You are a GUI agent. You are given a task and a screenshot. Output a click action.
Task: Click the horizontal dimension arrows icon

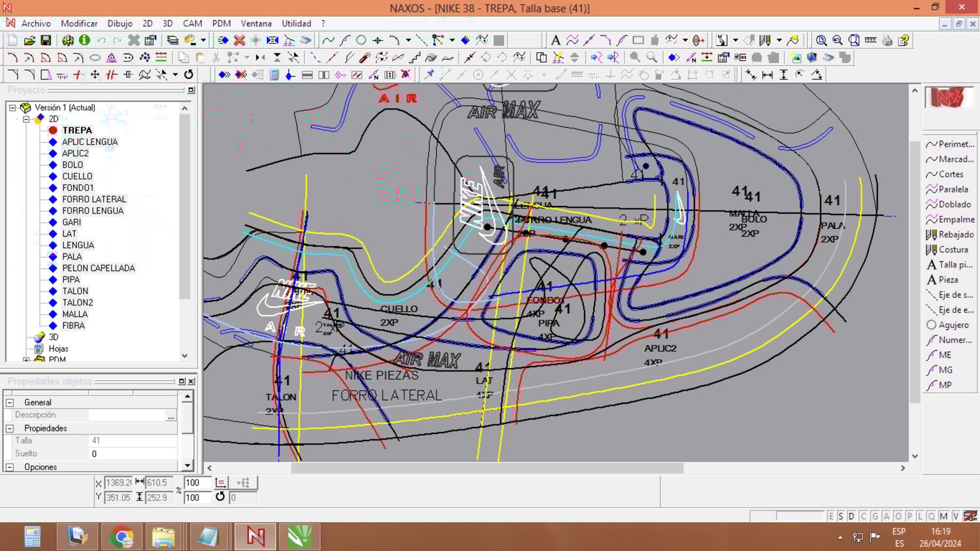pyautogui.click(x=768, y=75)
